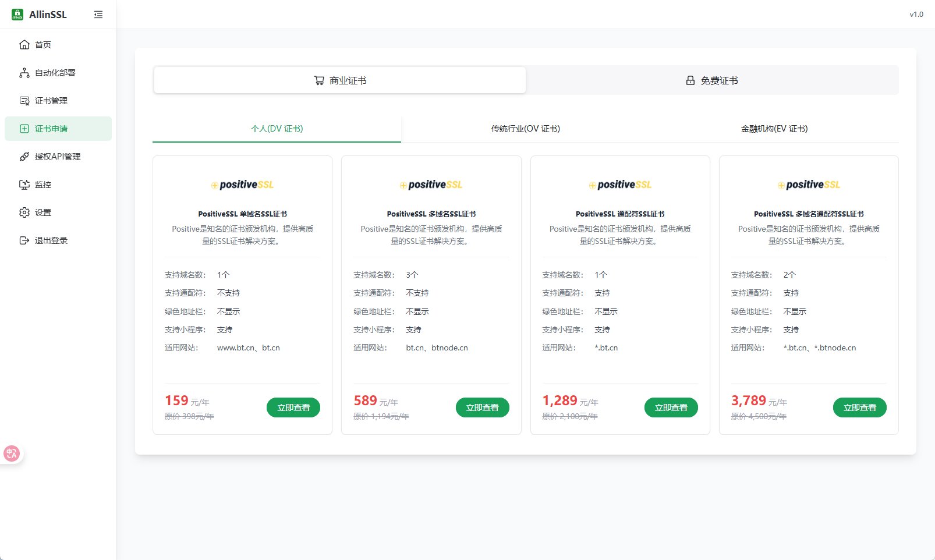Select the 金融机构(EV 证书) tab
The image size is (935, 560).
(x=774, y=129)
